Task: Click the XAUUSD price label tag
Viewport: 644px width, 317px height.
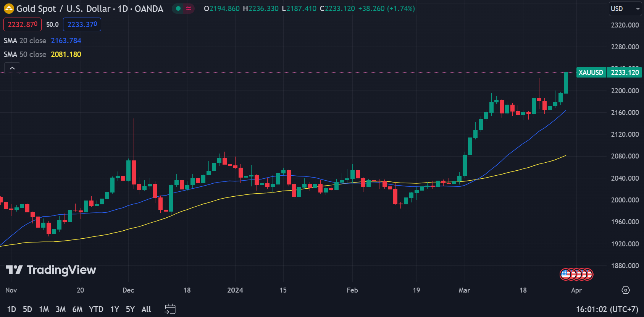Action: (591, 72)
